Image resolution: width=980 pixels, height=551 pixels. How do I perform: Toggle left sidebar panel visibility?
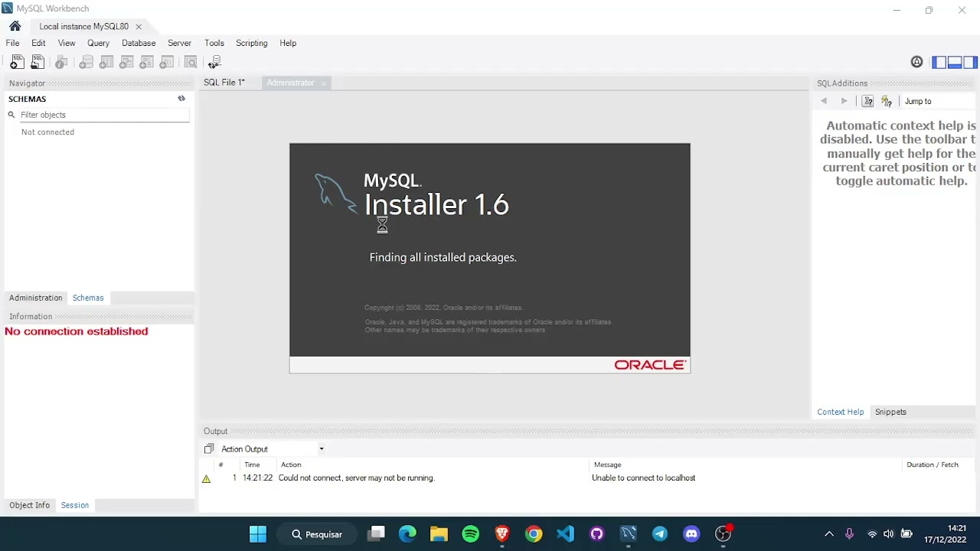click(939, 62)
